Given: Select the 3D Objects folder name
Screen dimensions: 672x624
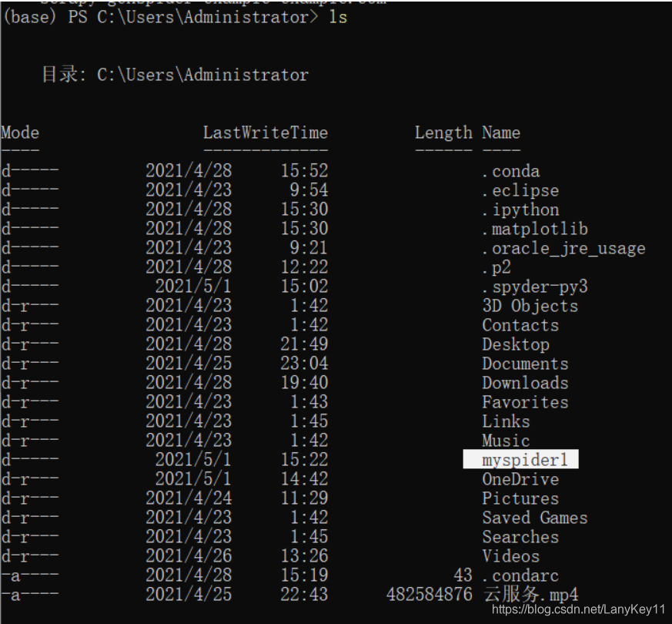Looking at the screenshot, I should (530, 306).
